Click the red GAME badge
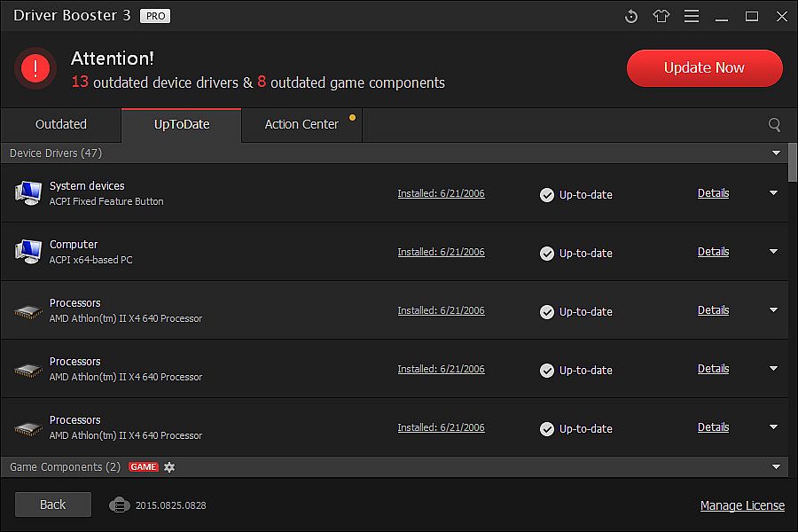The width and height of the screenshot is (798, 532). pyautogui.click(x=144, y=467)
